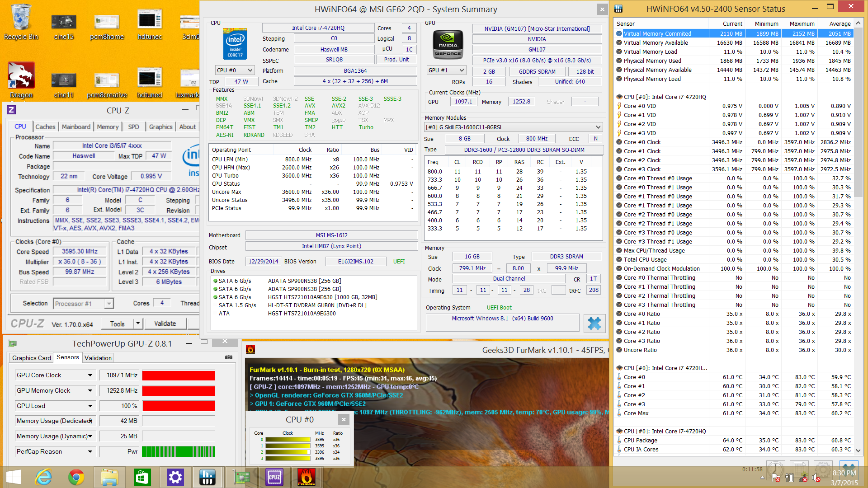
Task: Open the pcm8home desktop shortcut
Action: (107, 26)
